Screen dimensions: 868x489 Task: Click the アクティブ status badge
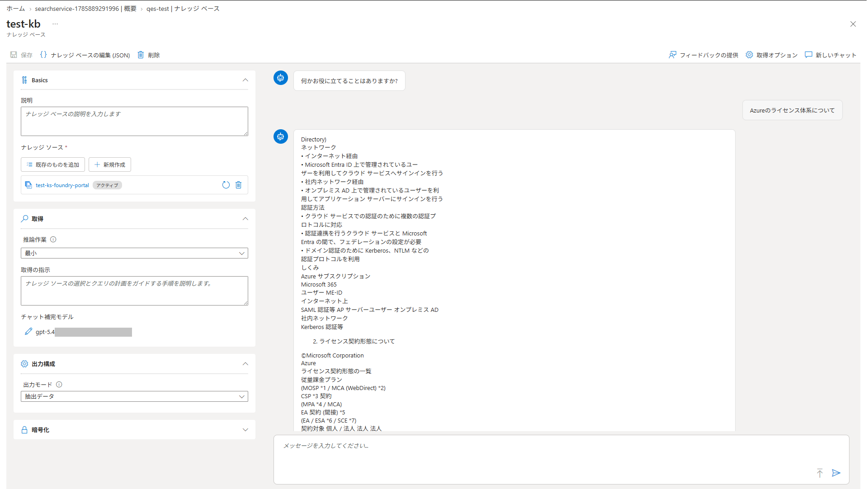tap(107, 185)
